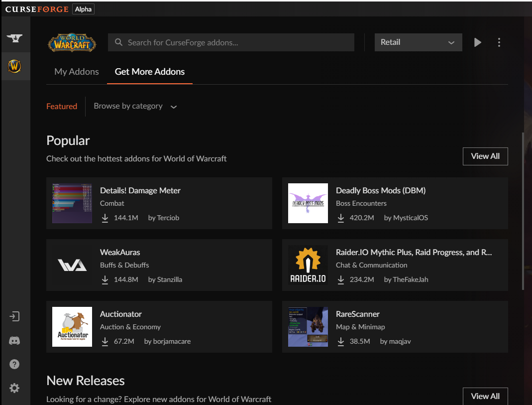532x405 pixels.
Task: Open Auctionator addon title
Action: click(121, 314)
